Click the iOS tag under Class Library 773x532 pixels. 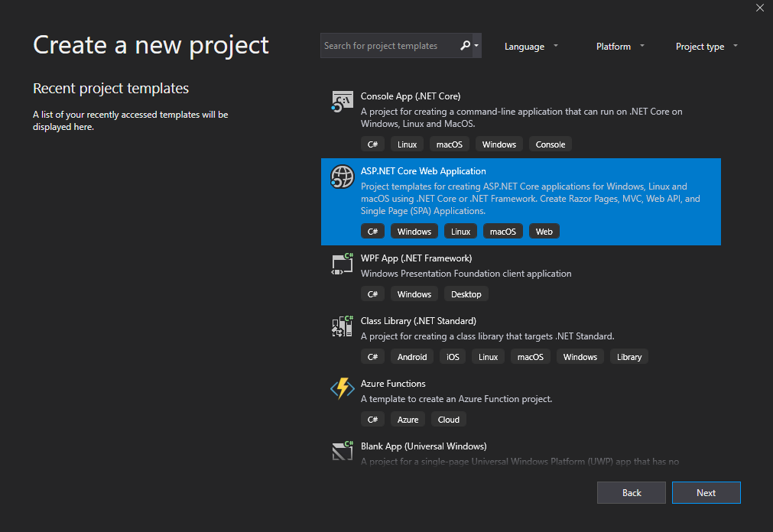pyautogui.click(x=453, y=357)
